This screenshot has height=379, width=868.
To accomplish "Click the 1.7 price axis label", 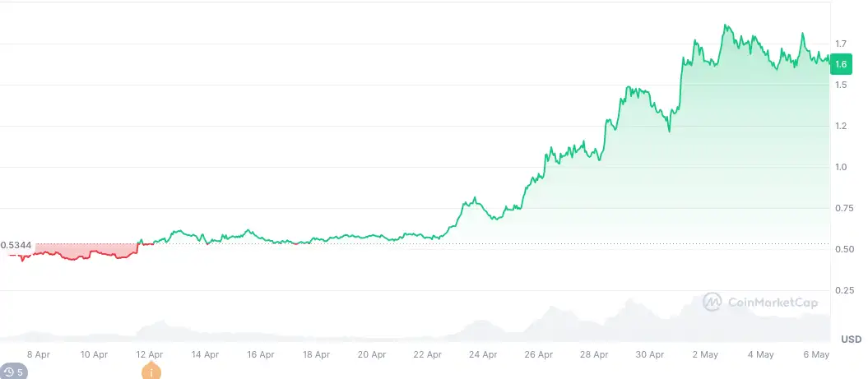I will pyautogui.click(x=841, y=44).
